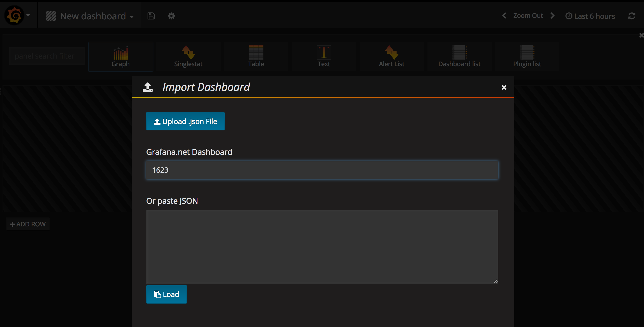
Task: Choose the Plugin list panel
Action: point(527,57)
